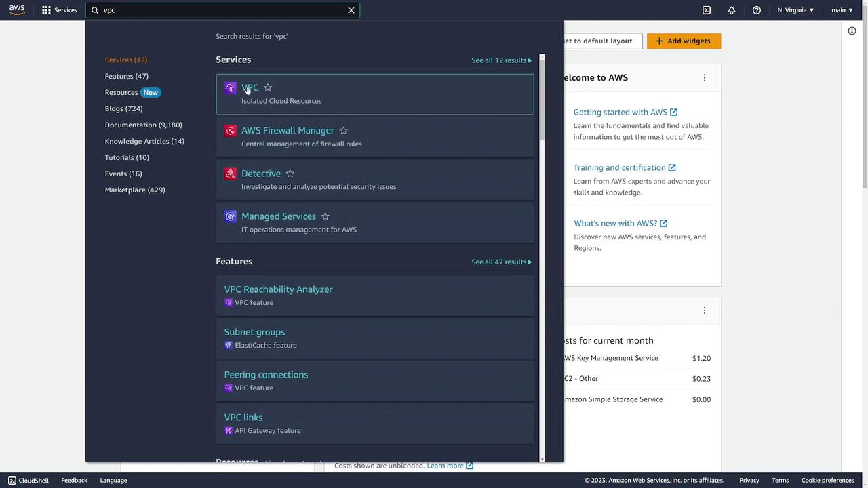Open VPC Reachability Analyzer feature
The width and height of the screenshot is (868, 488).
tap(278, 289)
